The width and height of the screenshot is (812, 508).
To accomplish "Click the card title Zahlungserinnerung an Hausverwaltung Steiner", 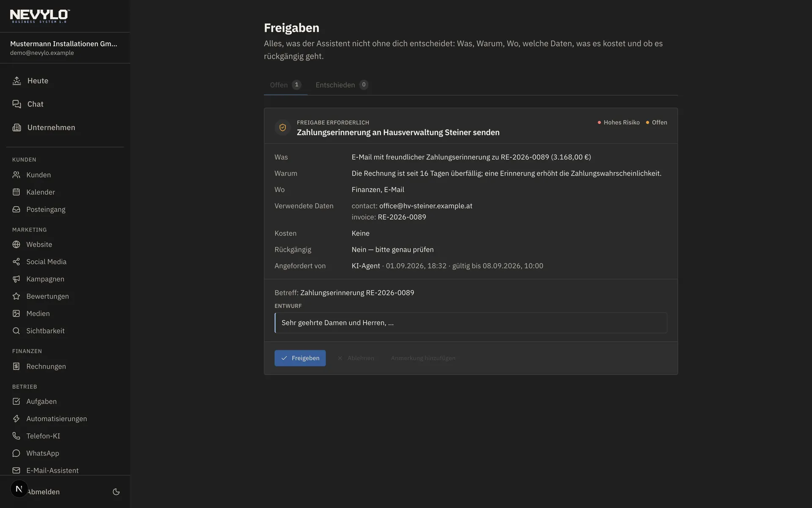I will (398, 132).
